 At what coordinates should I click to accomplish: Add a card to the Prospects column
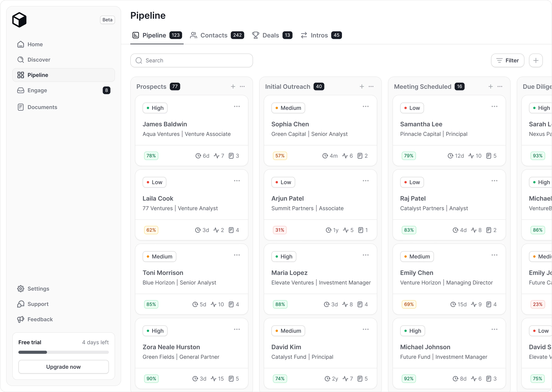(x=233, y=86)
